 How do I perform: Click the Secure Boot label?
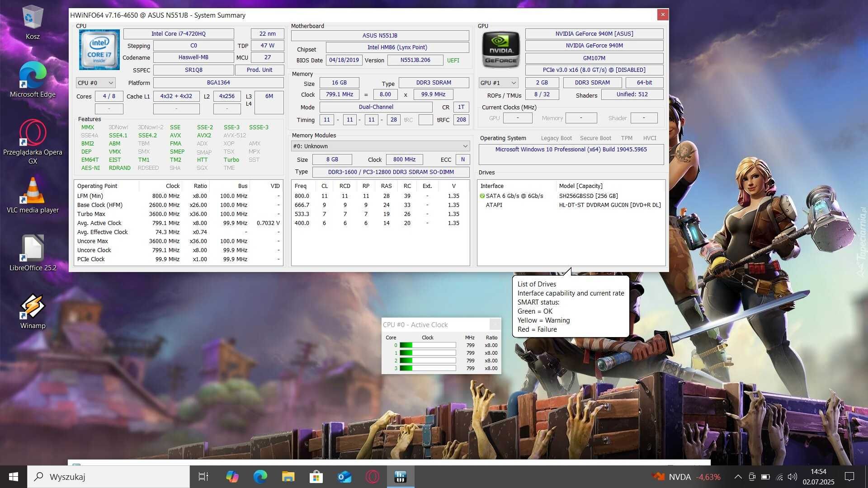[x=595, y=138]
